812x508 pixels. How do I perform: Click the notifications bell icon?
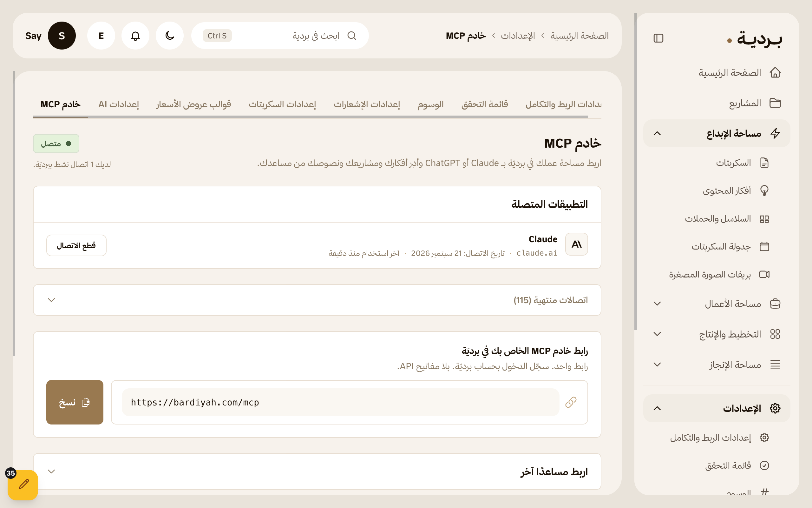click(x=135, y=36)
